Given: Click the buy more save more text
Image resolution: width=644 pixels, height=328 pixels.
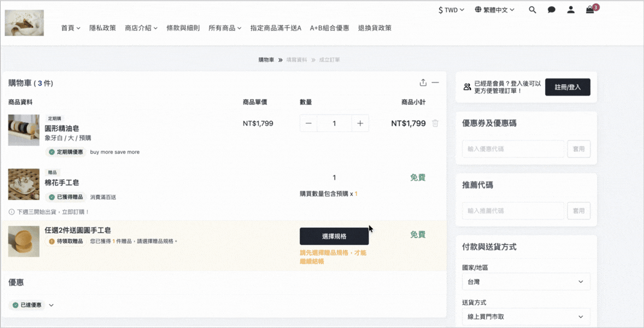Looking at the screenshot, I should tap(115, 152).
